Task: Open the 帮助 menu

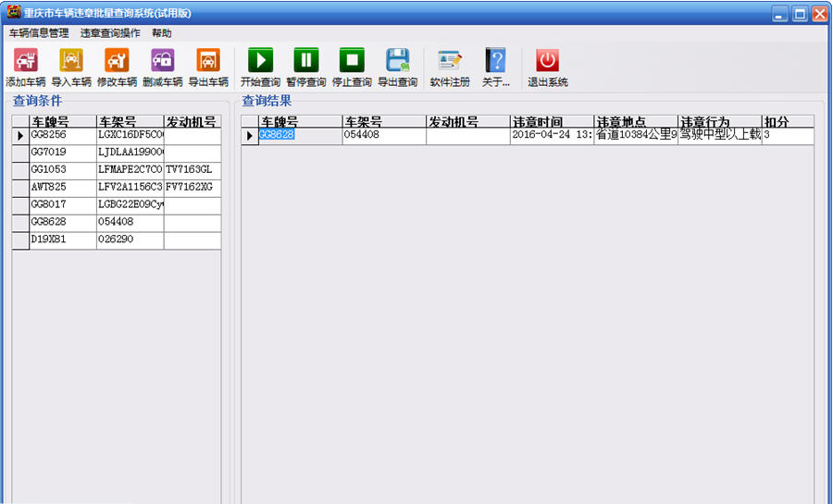Action: [x=161, y=32]
